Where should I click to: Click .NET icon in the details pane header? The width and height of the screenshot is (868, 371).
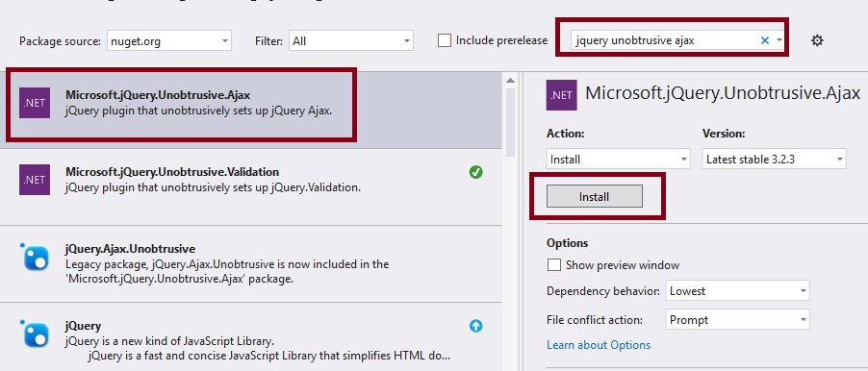(561, 95)
